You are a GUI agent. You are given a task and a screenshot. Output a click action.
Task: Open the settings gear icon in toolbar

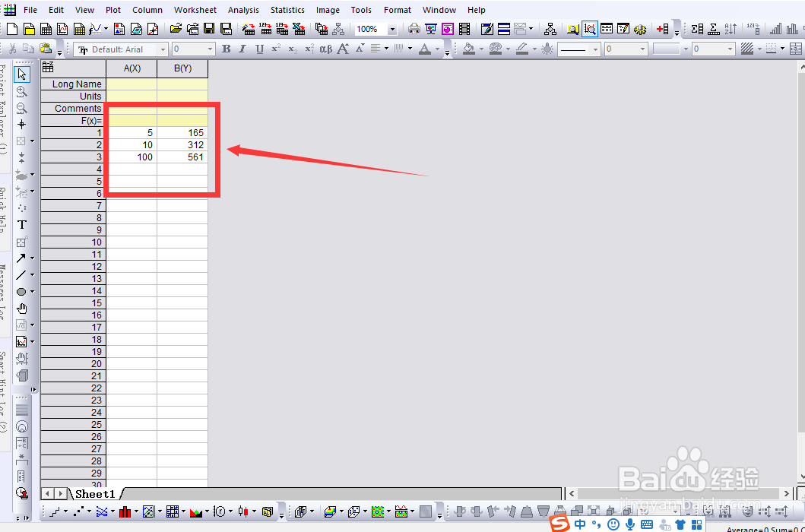tap(640, 29)
